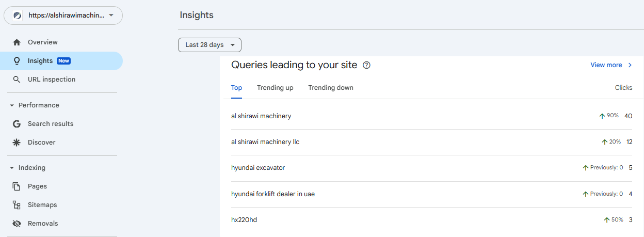The height and width of the screenshot is (237, 644).
Task: Click the Google G Search results icon
Action: coord(17,124)
